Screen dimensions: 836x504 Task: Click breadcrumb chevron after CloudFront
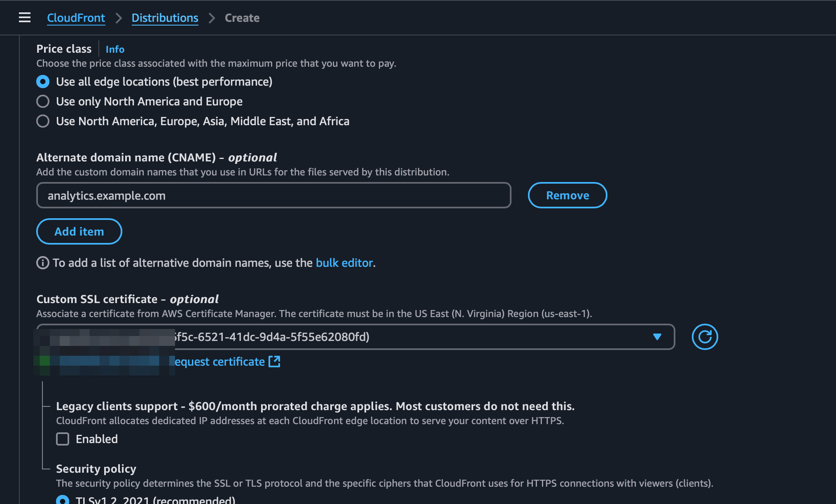pos(119,18)
